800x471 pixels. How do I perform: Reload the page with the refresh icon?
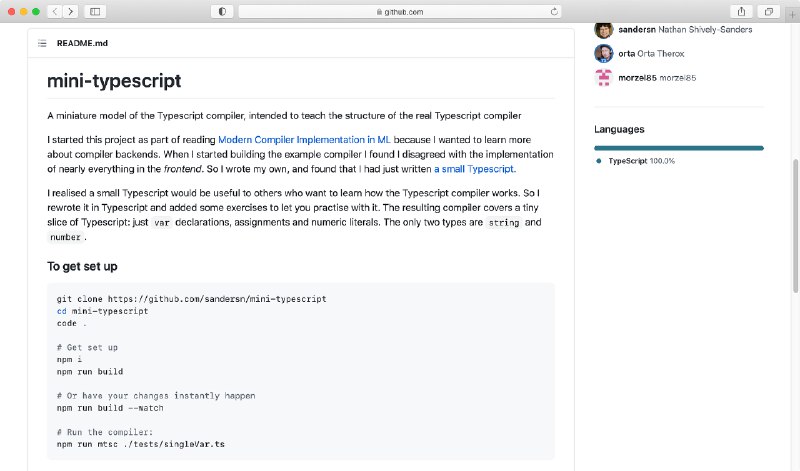click(554, 11)
